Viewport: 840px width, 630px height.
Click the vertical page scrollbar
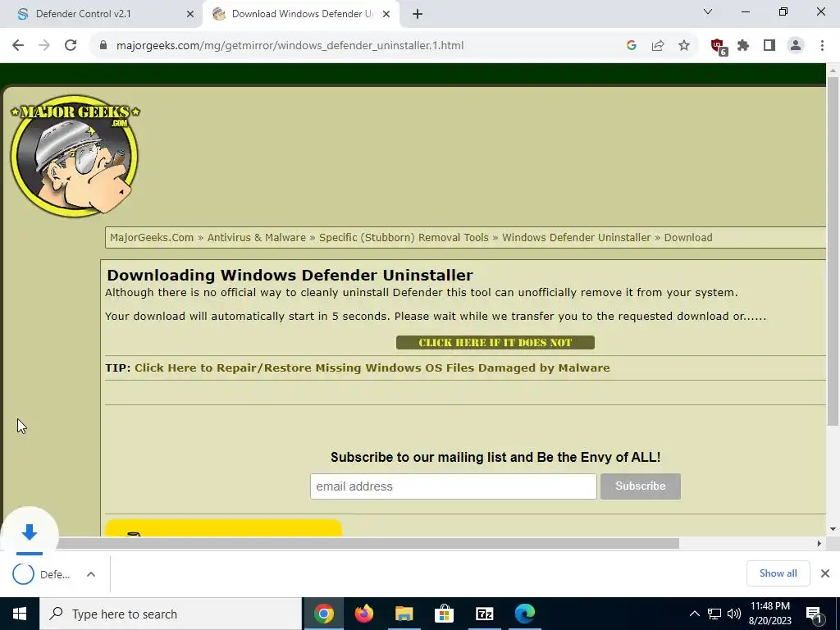(833, 251)
